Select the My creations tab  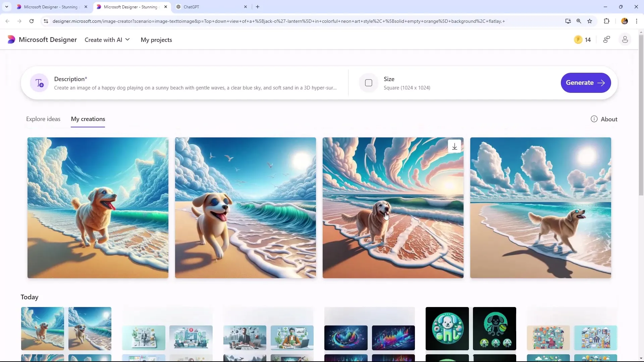pos(88,118)
